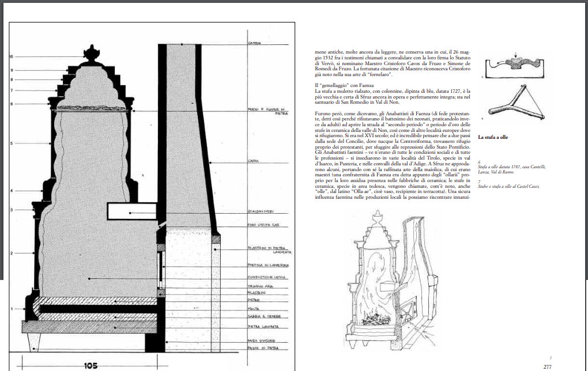Click the CAPPA label on the diagram
This screenshot has width=588, height=371.
[252, 162]
